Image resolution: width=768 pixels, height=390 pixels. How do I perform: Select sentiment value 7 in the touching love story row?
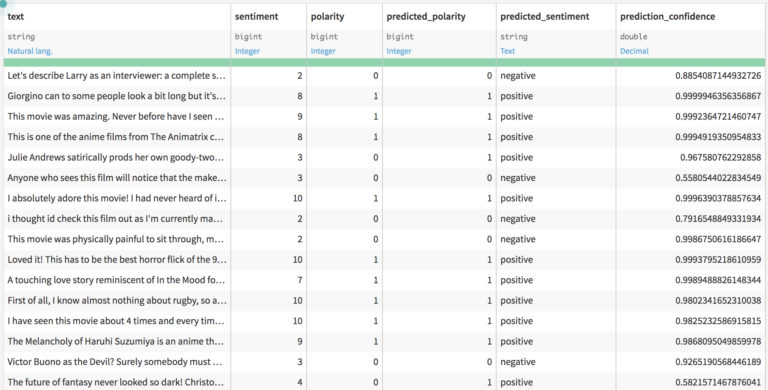point(299,280)
